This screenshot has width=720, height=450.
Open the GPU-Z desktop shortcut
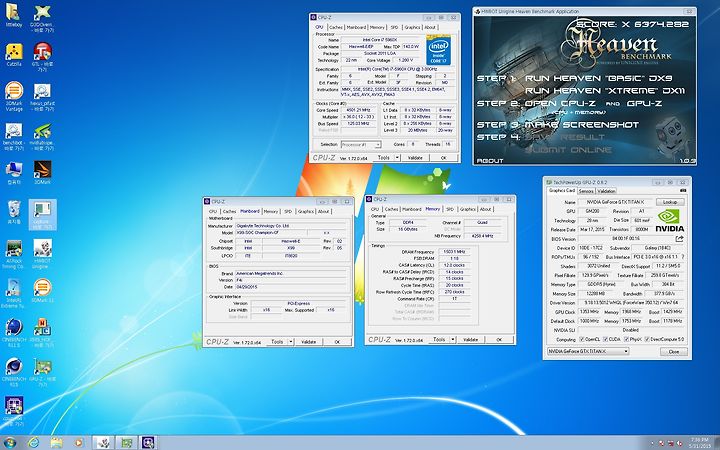42,373
